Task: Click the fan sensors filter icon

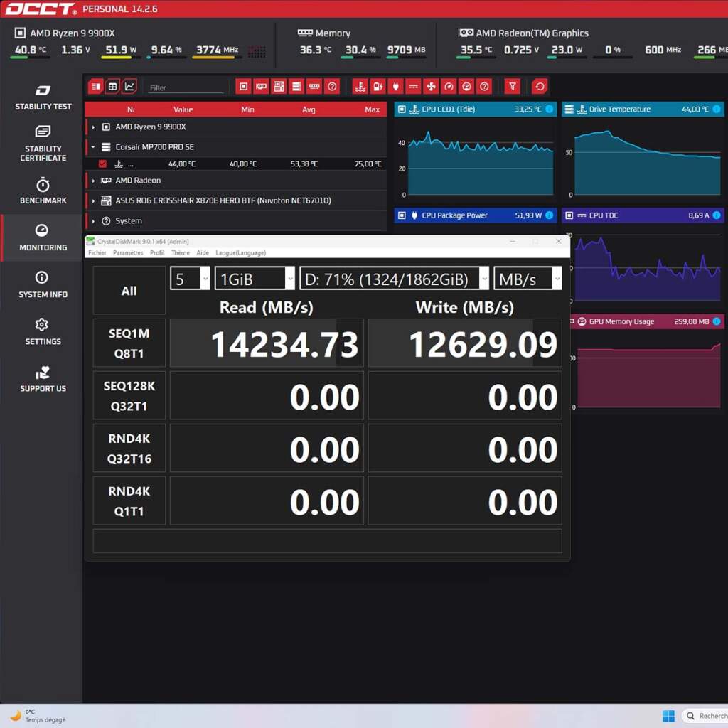Action: 430,86
